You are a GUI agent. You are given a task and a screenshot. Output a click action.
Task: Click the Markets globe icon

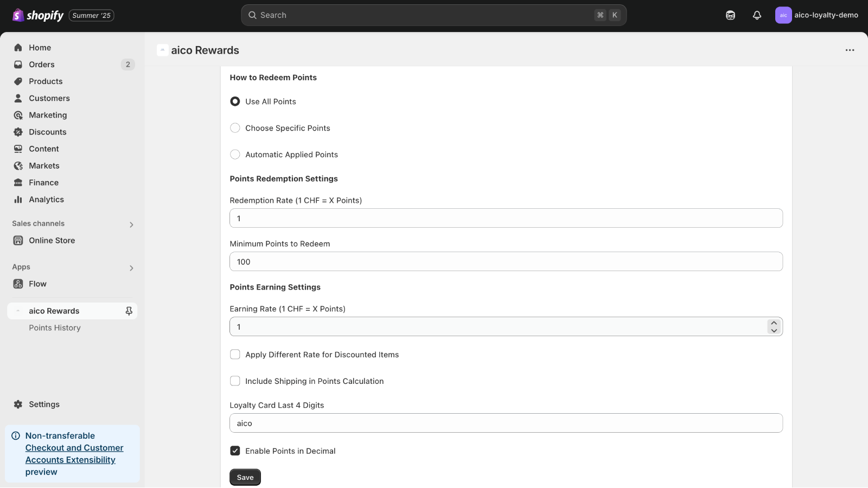(18, 166)
